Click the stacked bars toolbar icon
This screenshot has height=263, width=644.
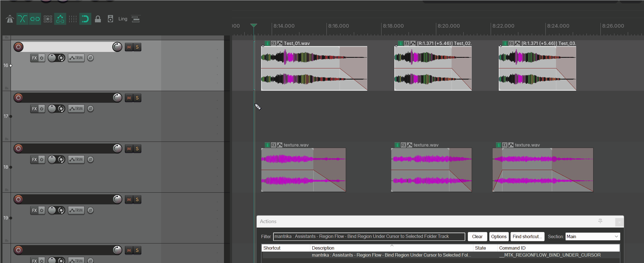[x=136, y=19]
